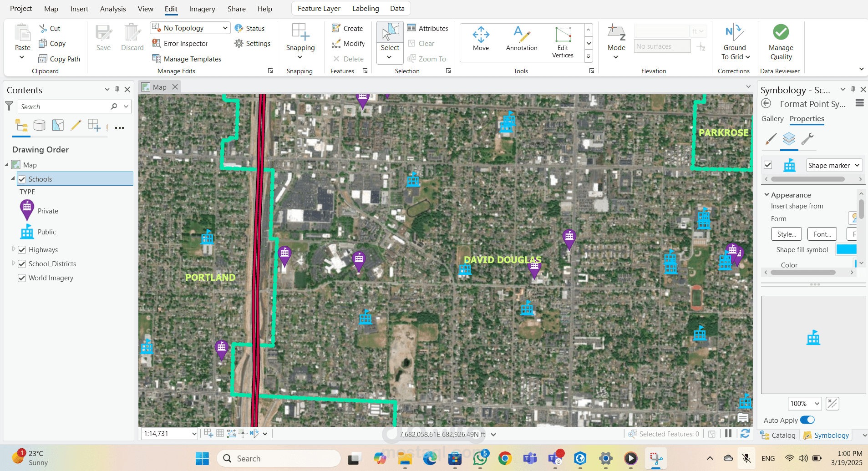The image size is (868, 471).
Task: Toggle Highways layer visibility
Action: click(x=22, y=250)
